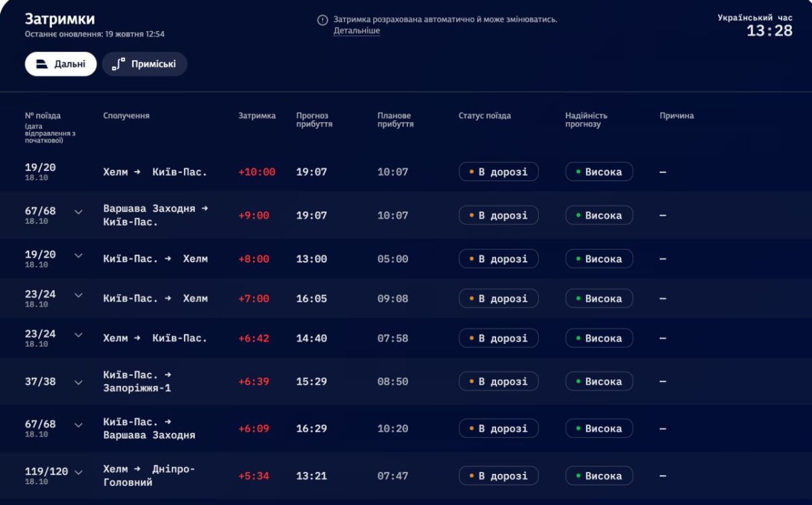Click the Статус поїзда column header

(484, 116)
